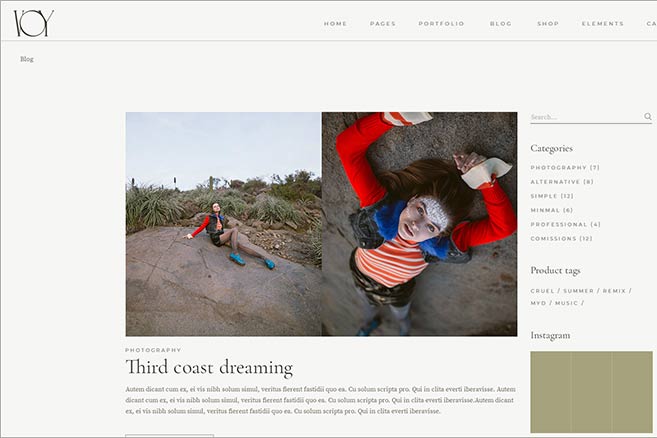The width and height of the screenshot is (657, 438).
Task: Open the Home menu item
Action: [x=335, y=24]
